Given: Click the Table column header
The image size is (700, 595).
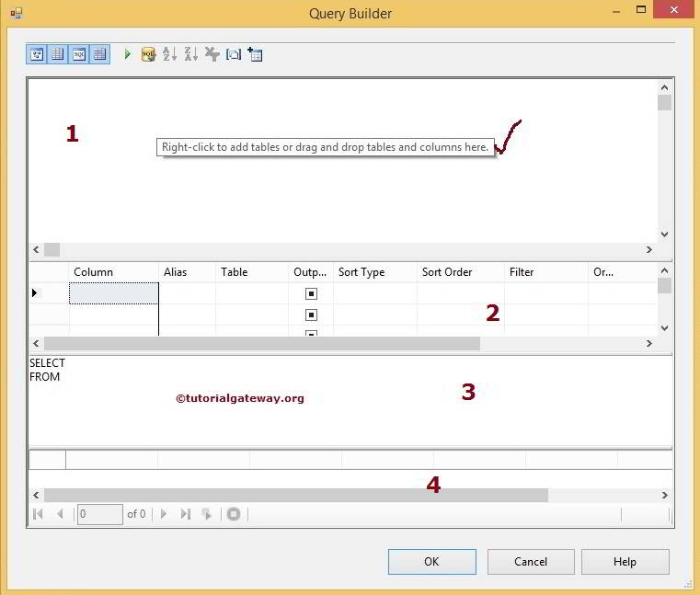Looking at the screenshot, I should coord(252,272).
